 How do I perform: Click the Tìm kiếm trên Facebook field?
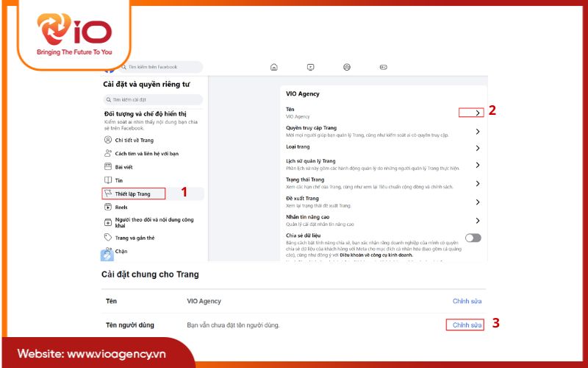tap(161, 67)
